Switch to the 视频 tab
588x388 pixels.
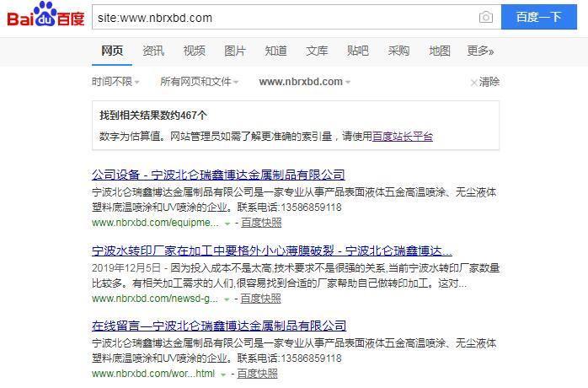pos(195,51)
